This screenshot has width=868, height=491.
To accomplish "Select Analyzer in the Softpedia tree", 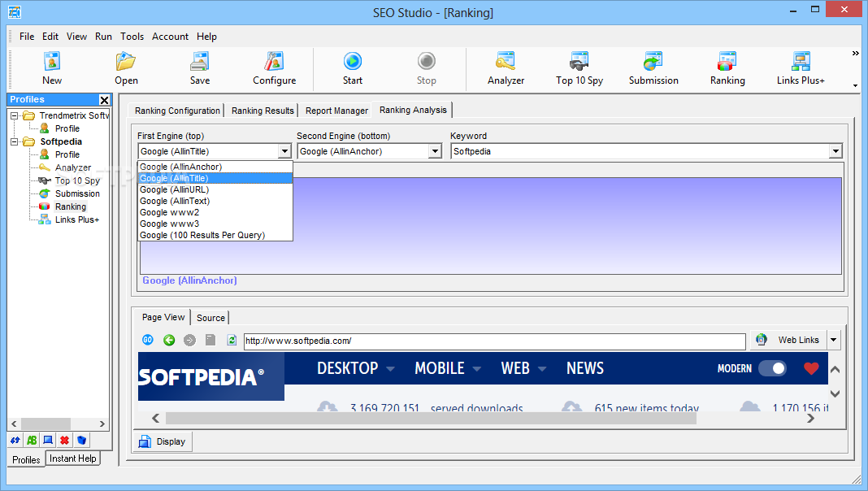I will point(72,167).
